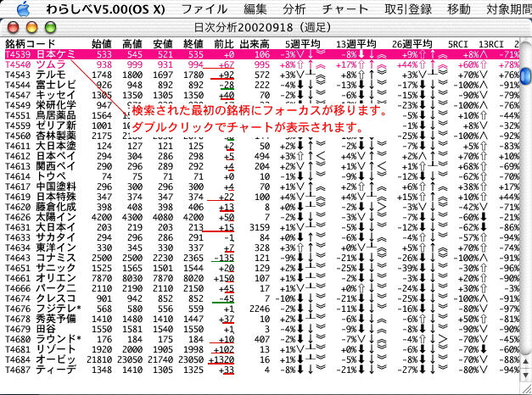Select the T4680 ラウンド* row
Image resolution: width=532 pixels, height=395 pixels.
(262, 339)
